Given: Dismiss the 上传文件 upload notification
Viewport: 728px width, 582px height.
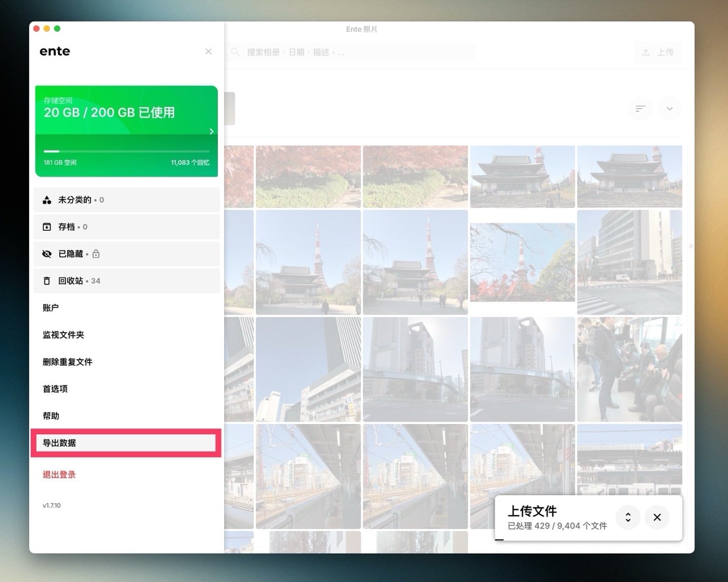Looking at the screenshot, I should [657, 517].
